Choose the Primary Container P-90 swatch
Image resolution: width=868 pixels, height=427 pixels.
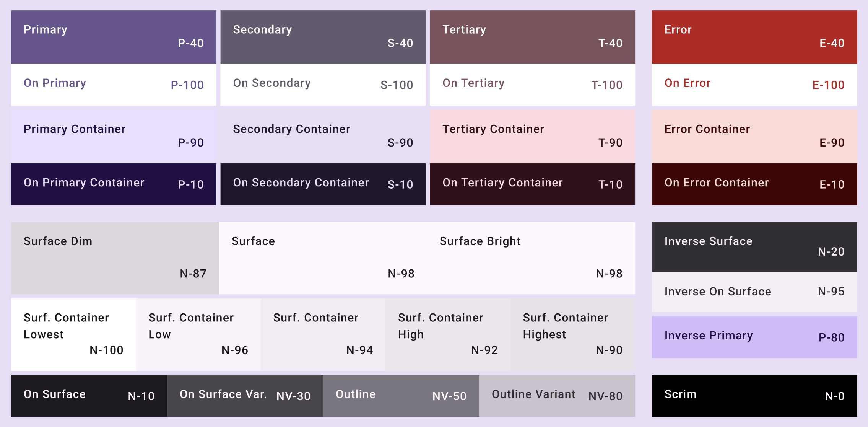(114, 136)
